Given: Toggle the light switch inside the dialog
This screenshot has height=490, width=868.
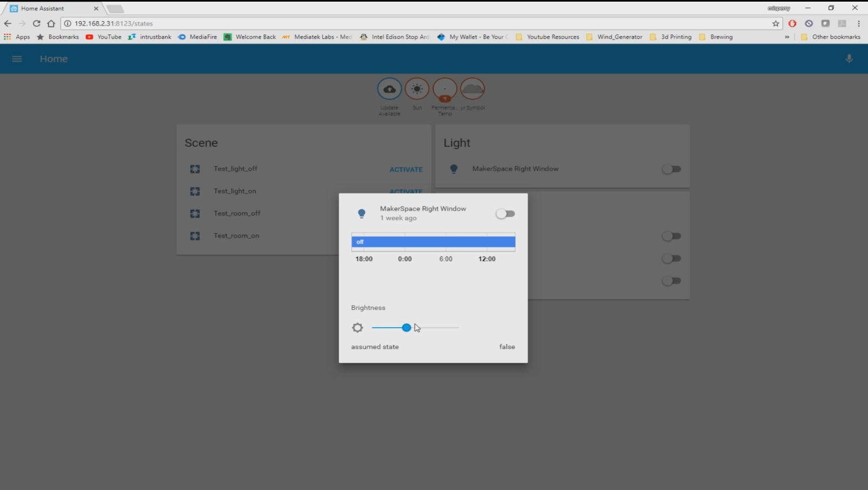Looking at the screenshot, I should click(x=505, y=214).
